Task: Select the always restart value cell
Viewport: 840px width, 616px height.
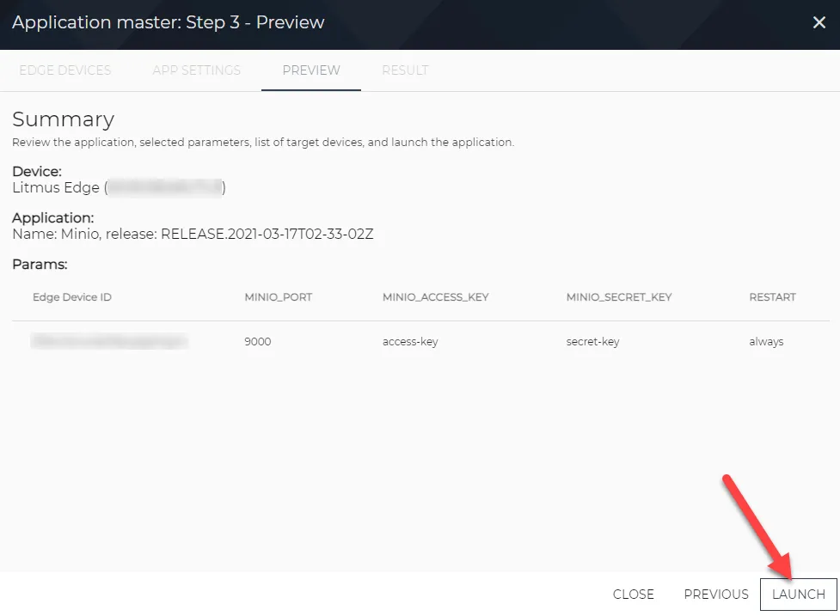Action: pos(766,341)
